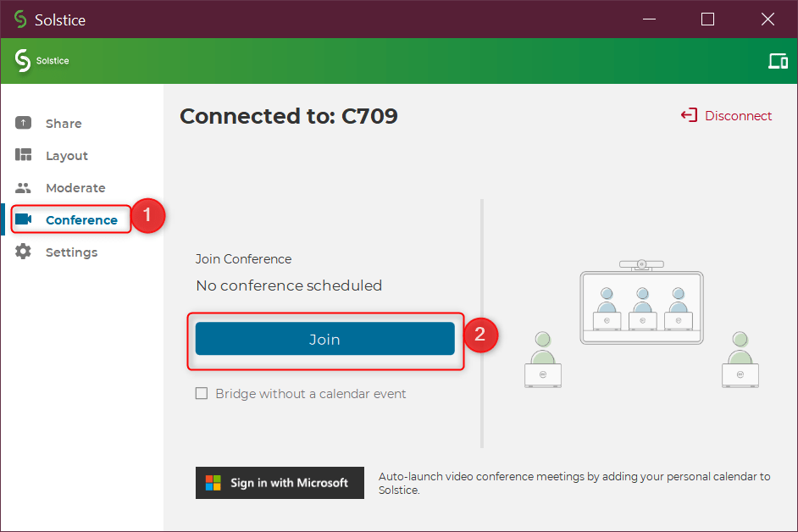Click the Disconnect link
The image size is (798, 532).
(738, 116)
